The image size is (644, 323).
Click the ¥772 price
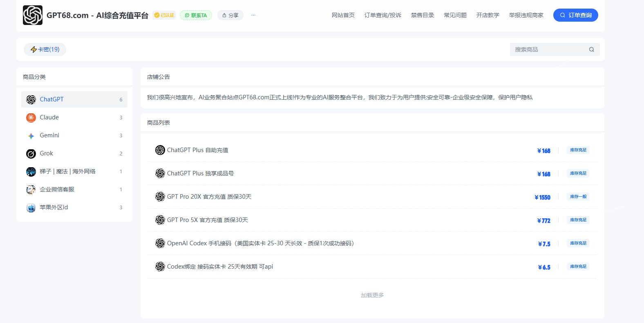[543, 221]
